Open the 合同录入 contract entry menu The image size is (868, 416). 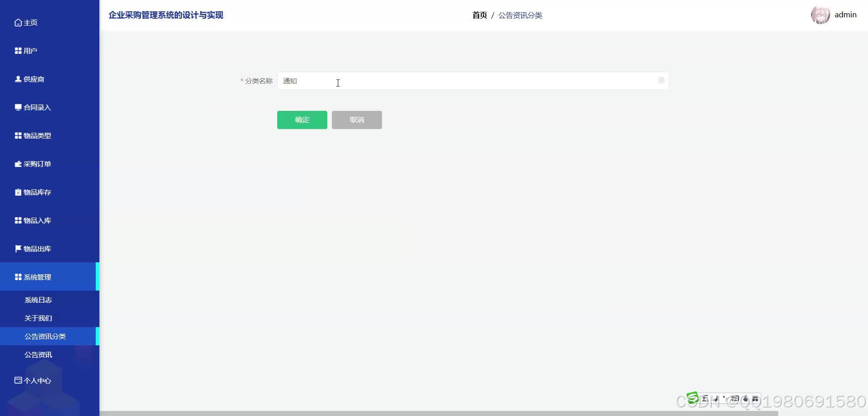[x=33, y=107]
